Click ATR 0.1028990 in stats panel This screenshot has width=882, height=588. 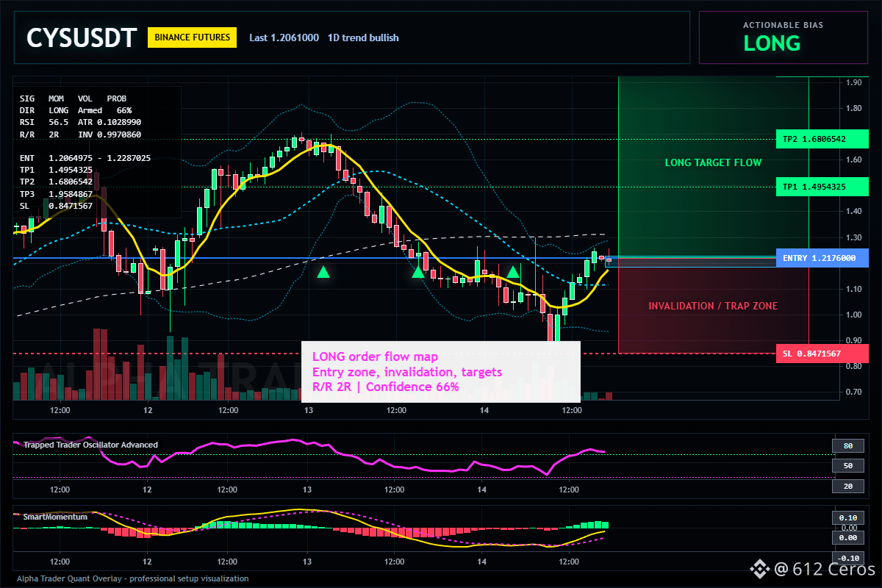pos(110,122)
